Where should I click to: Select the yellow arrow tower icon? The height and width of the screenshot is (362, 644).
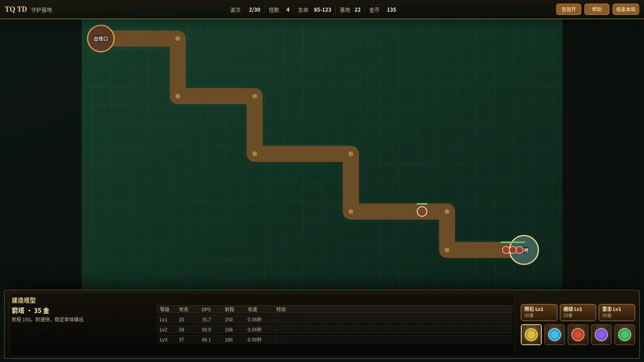(531, 335)
